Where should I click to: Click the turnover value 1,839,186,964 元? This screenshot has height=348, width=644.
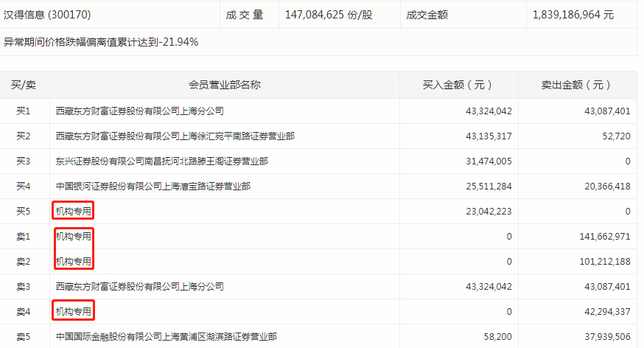click(x=573, y=15)
